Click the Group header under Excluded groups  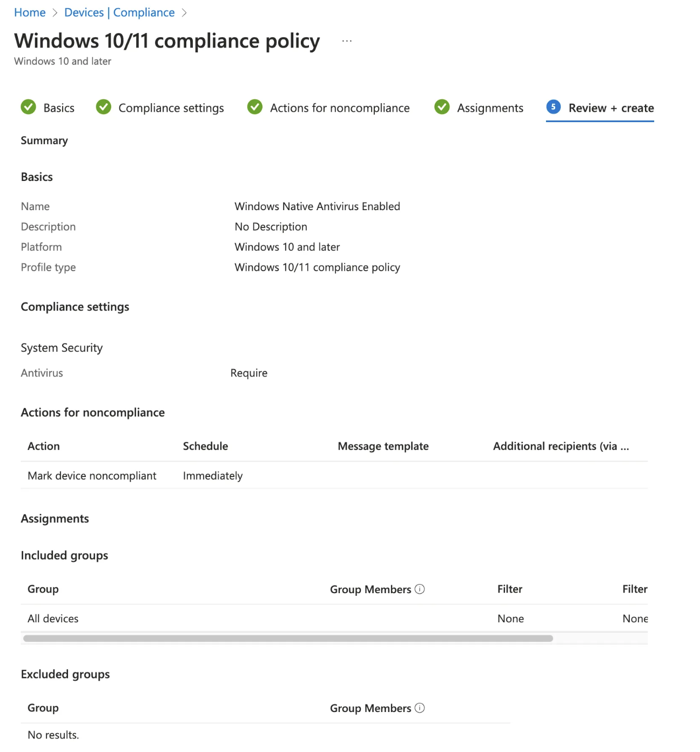click(43, 708)
